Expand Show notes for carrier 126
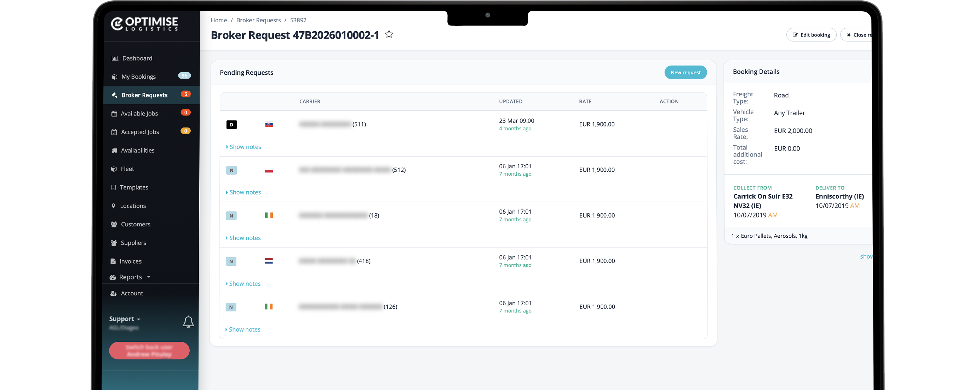 pos(243,329)
